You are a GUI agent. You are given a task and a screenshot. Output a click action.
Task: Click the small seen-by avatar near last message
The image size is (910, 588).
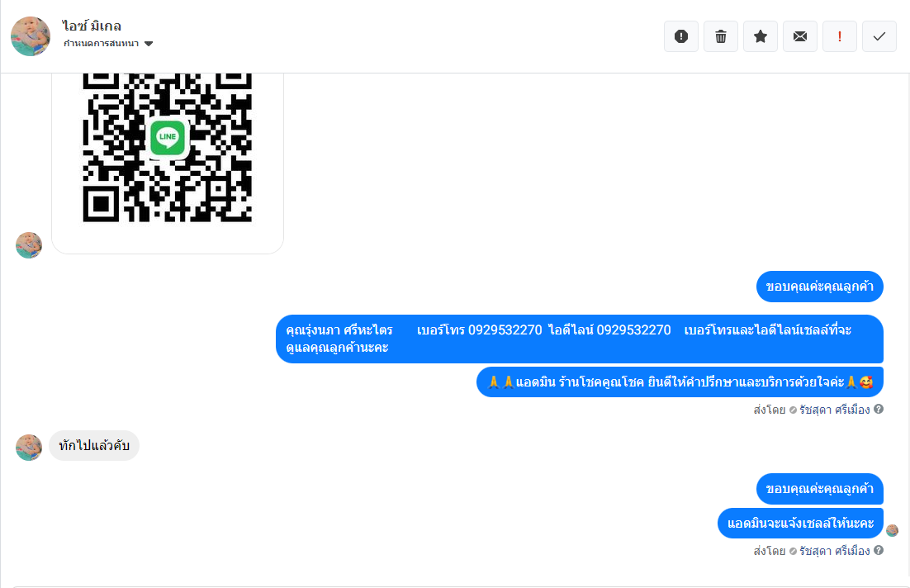[x=892, y=530]
